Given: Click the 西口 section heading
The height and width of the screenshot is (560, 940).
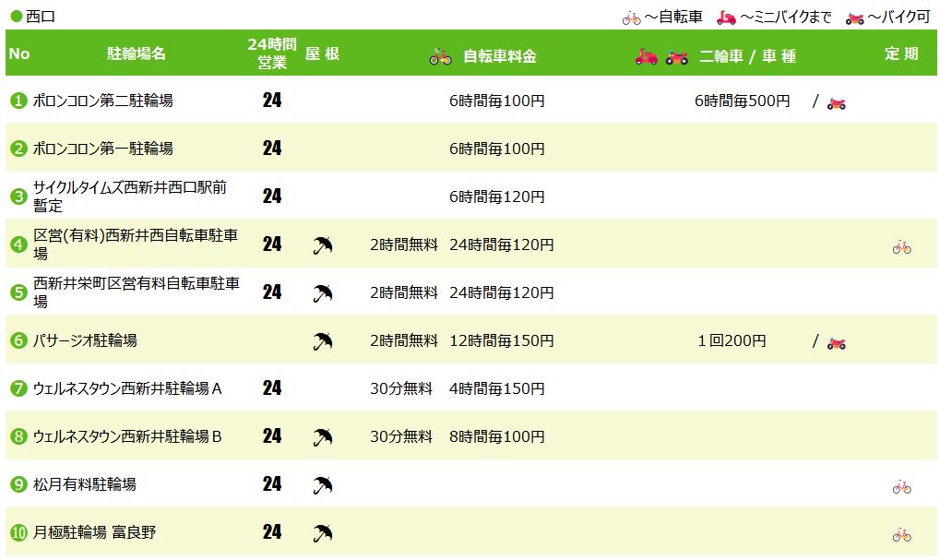Looking at the screenshot, I should tap(40, 17).
